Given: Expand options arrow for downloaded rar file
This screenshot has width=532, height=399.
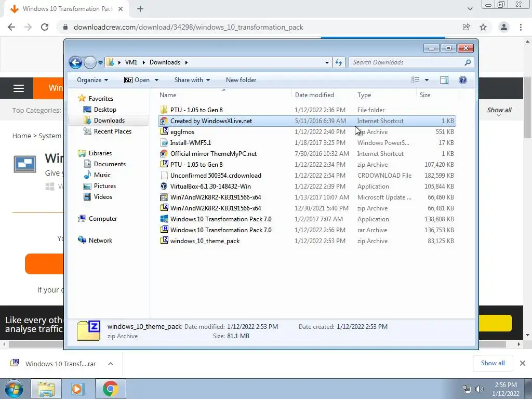Looking at the screenshot, I should click(x=111, y=364).
